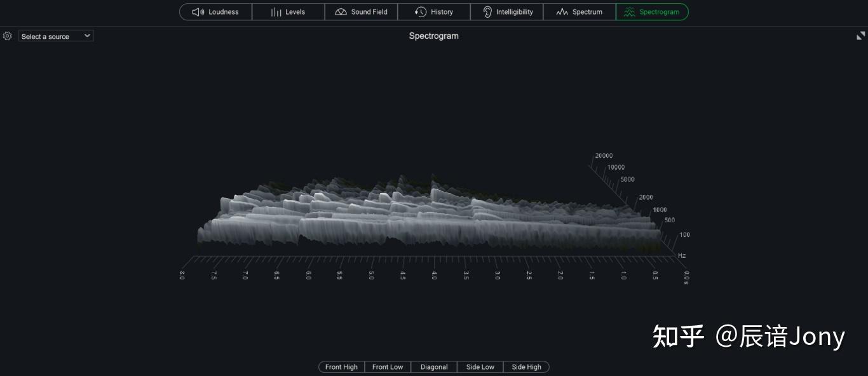
Task: Choose the Front High view
Action: click(x=341, y=367)
